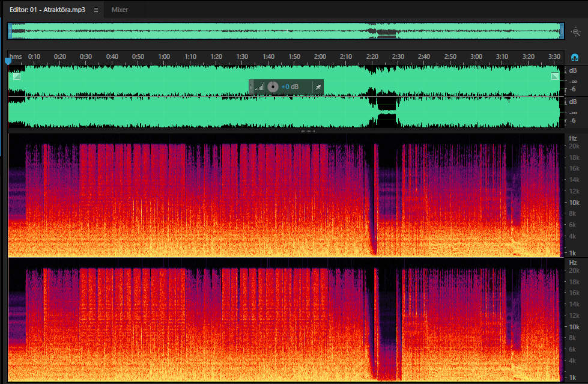Click the 2:20 mark on the ruler
Screen dimensions: 588x384
372,56
